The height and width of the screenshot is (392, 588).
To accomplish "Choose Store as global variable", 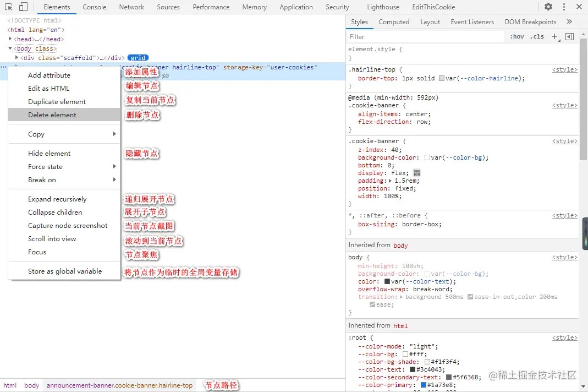I will click(x=64, y=271).
